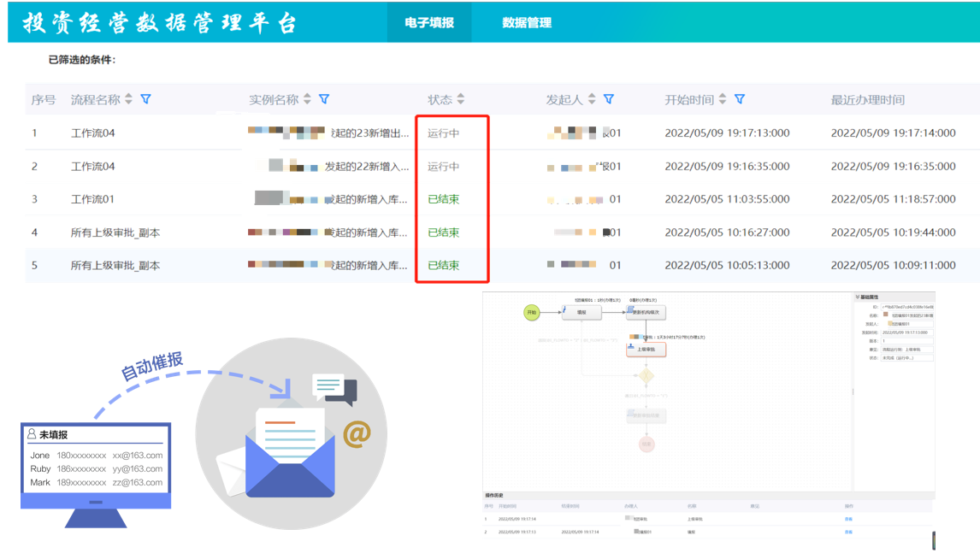Viewport: 980px width, 559px height.
Task: Select the green 开始 start node in flowchart
Action: pos(532,312)
